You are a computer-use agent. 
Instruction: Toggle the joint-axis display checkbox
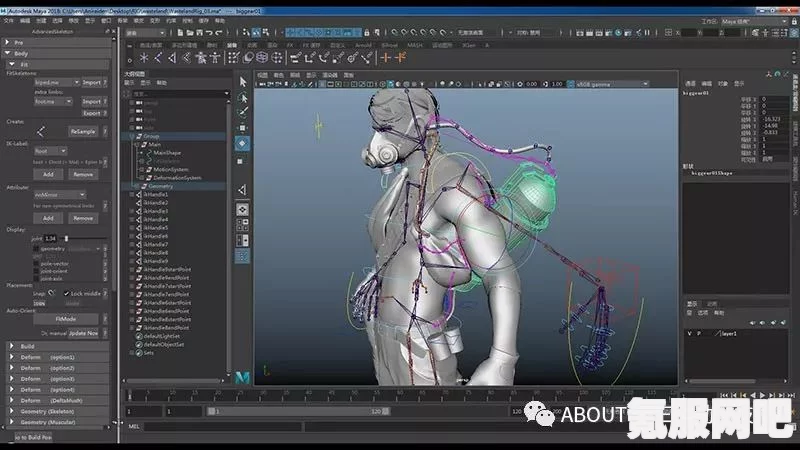pos(36,279)
